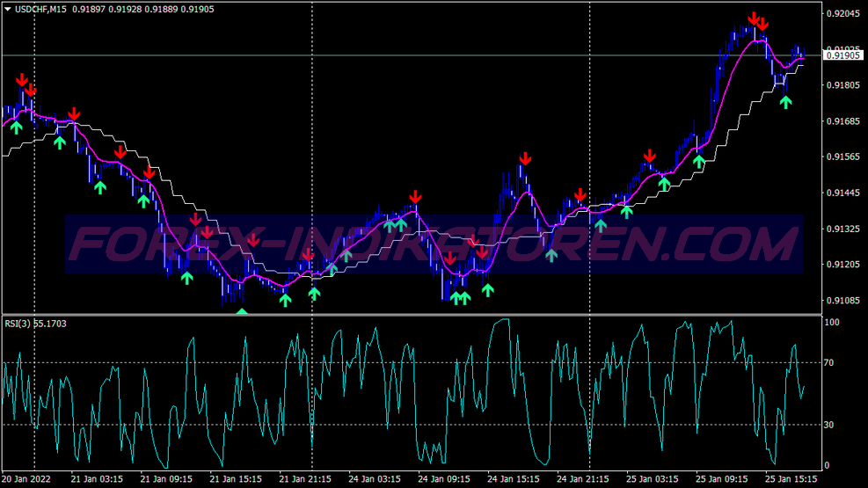Click the last green buy arrow, below the 0.91805 dip
This screenshot has height=488, width=868.
pos(785,102)
